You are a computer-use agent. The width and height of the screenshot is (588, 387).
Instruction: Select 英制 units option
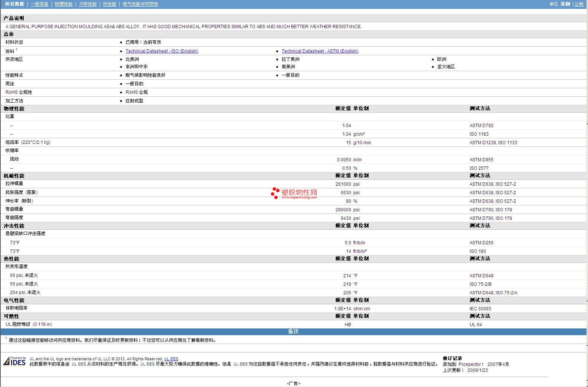point(565,4)
